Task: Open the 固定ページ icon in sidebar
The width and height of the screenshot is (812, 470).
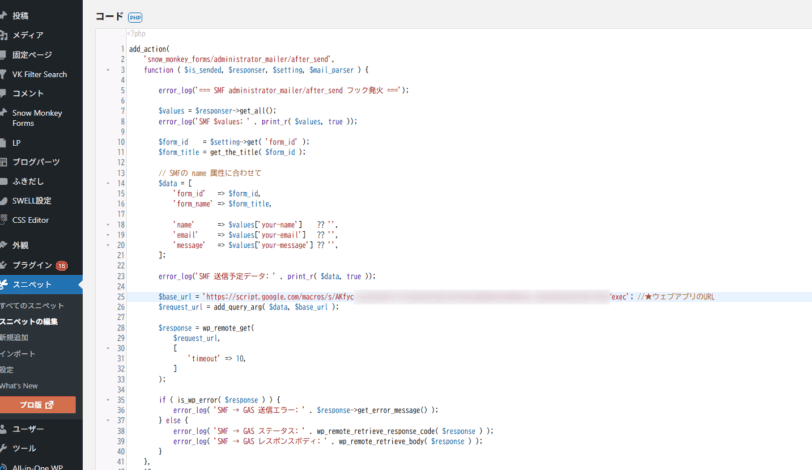Action: (3, 55)
